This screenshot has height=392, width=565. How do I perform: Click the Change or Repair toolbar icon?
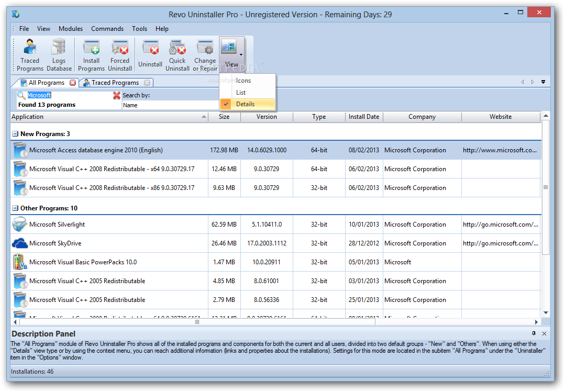(205, 55)
